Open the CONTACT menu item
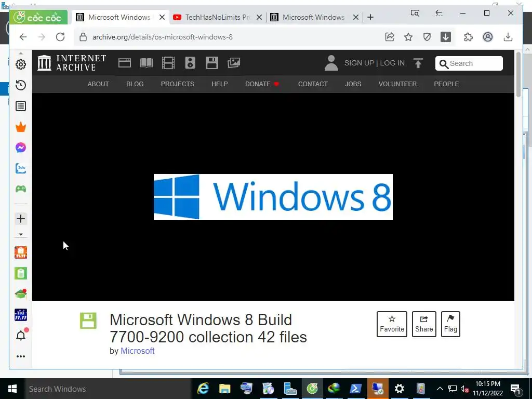 313,84
